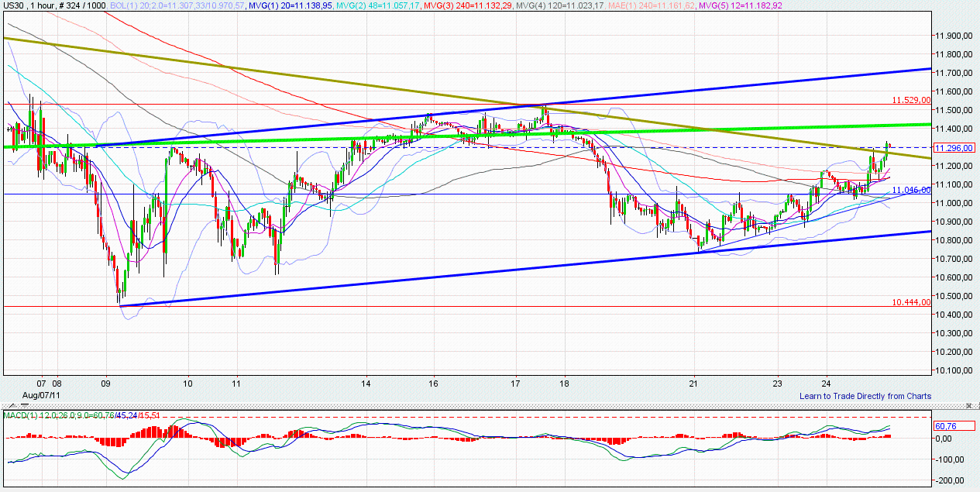The height and width of the screenshot is (492, 980).
Task: Click the 14 date axis label
Action: click(366, 384)
